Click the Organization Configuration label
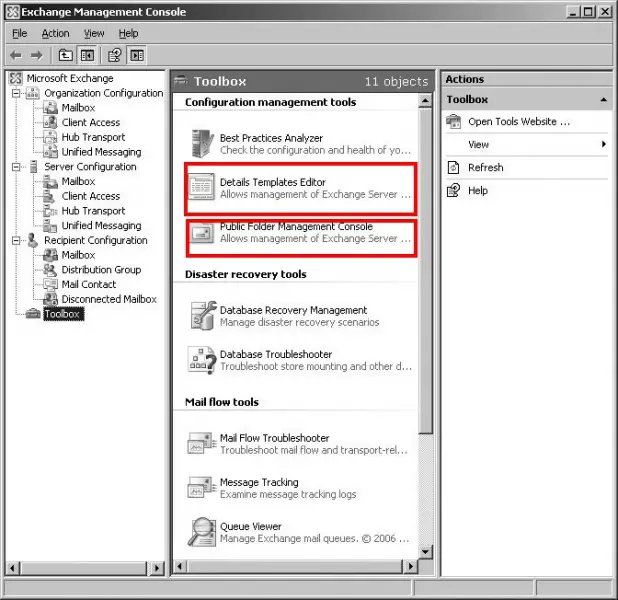Screen dimensions: 618x600 104,93
